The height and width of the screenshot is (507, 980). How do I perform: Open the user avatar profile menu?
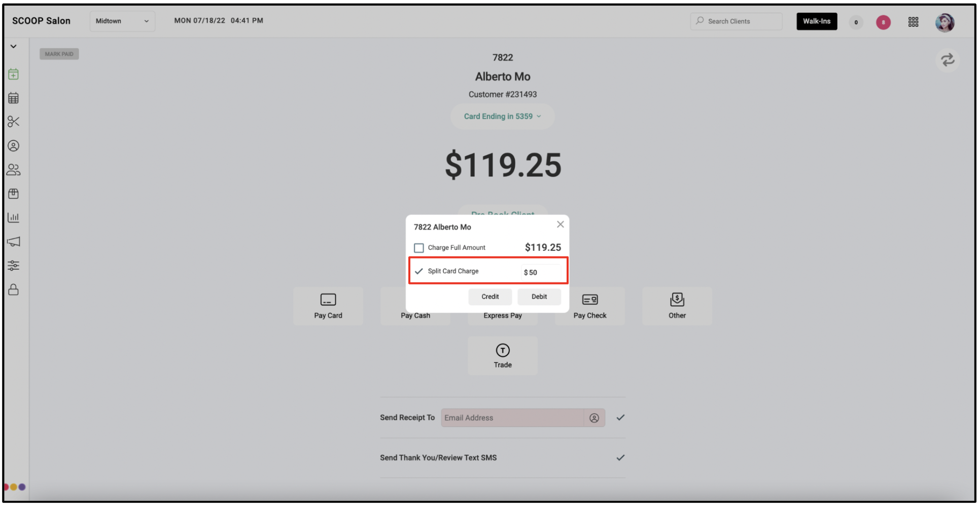(944, 22)
